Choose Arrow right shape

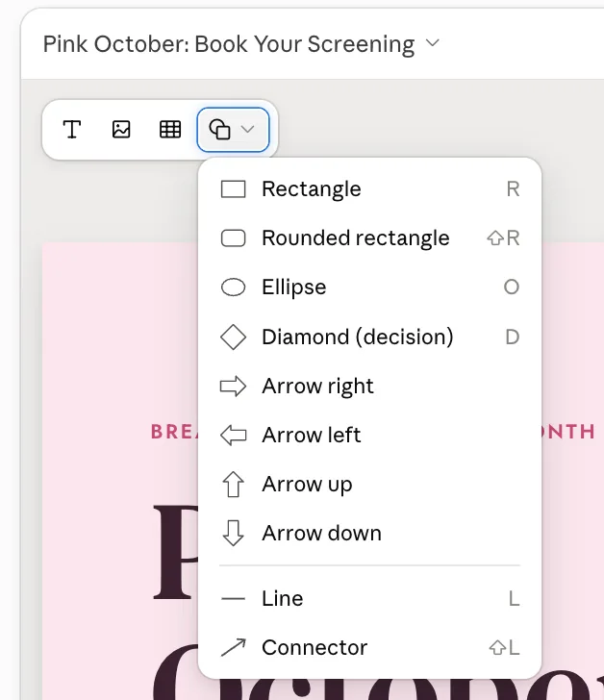pyautogui.click(x=369, y=386)
